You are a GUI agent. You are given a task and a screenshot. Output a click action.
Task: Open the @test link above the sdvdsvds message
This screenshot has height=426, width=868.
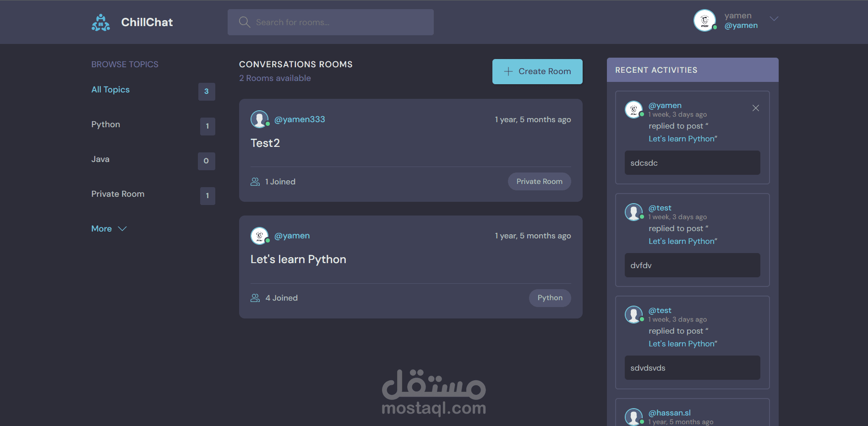(x=660, y=311)
